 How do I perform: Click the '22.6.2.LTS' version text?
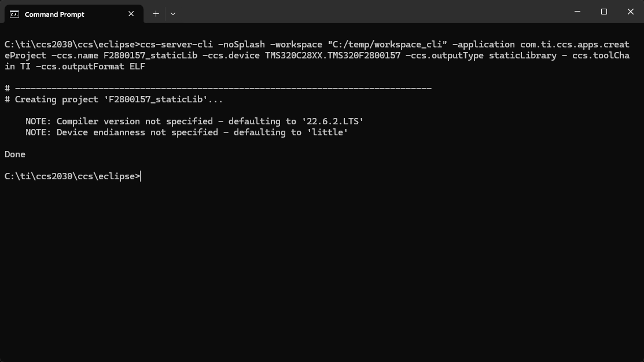pyautogui.click(x=333, y=121)
